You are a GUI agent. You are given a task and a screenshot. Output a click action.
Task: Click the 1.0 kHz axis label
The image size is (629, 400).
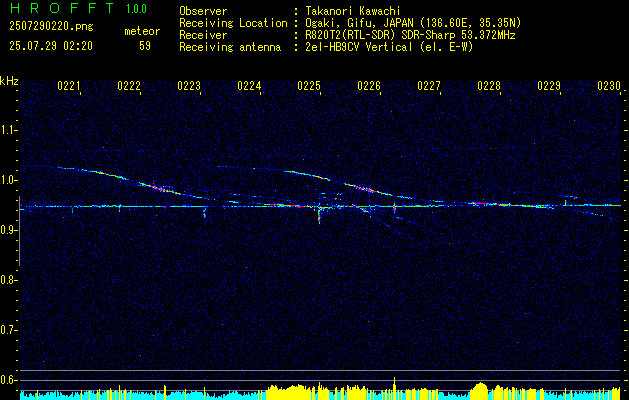8,180
